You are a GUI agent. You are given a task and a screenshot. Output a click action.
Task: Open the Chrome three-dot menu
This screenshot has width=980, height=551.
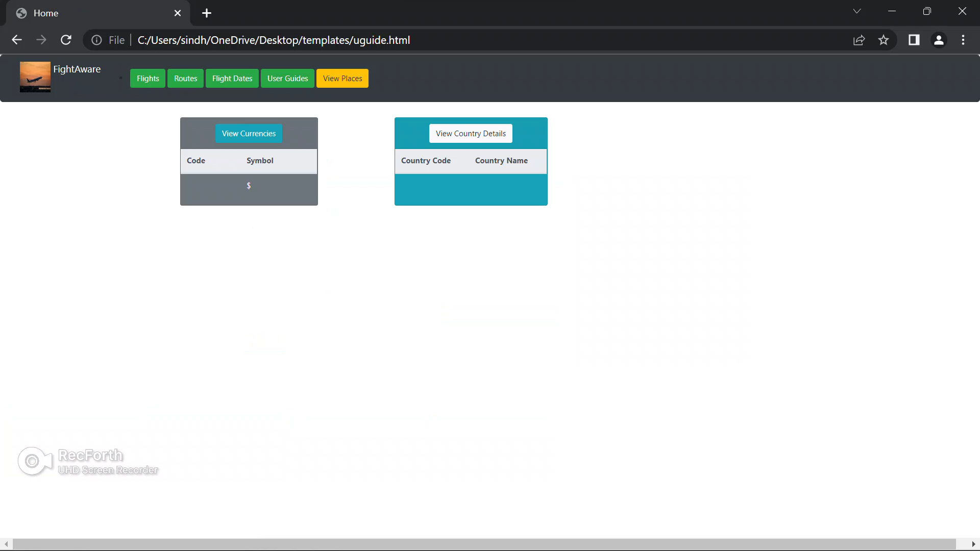click(x=964, y=40)
